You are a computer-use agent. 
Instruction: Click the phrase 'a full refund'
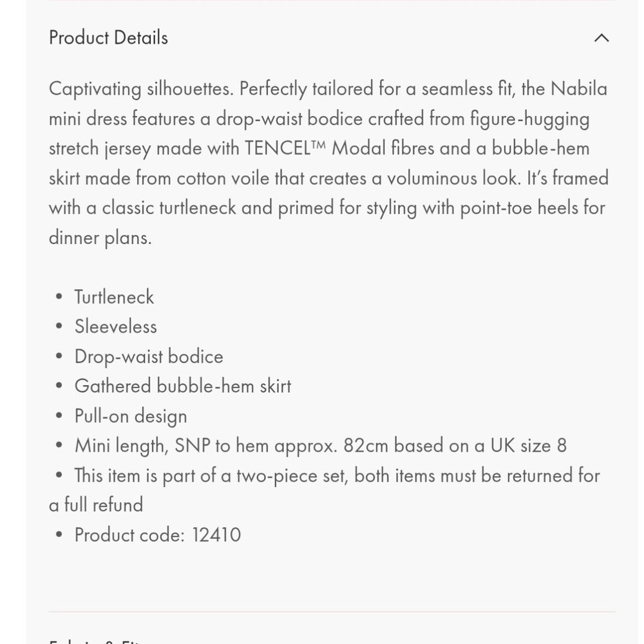pyautogui.click(x=96, y=505)
